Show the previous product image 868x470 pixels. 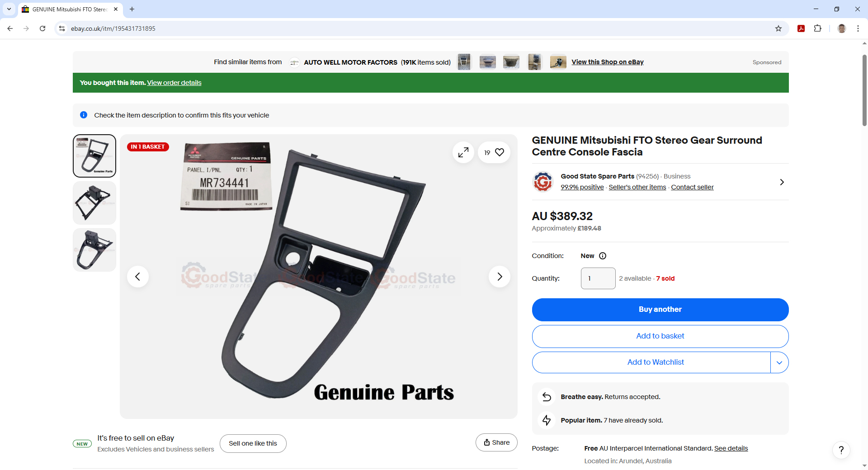pos(138,277)
